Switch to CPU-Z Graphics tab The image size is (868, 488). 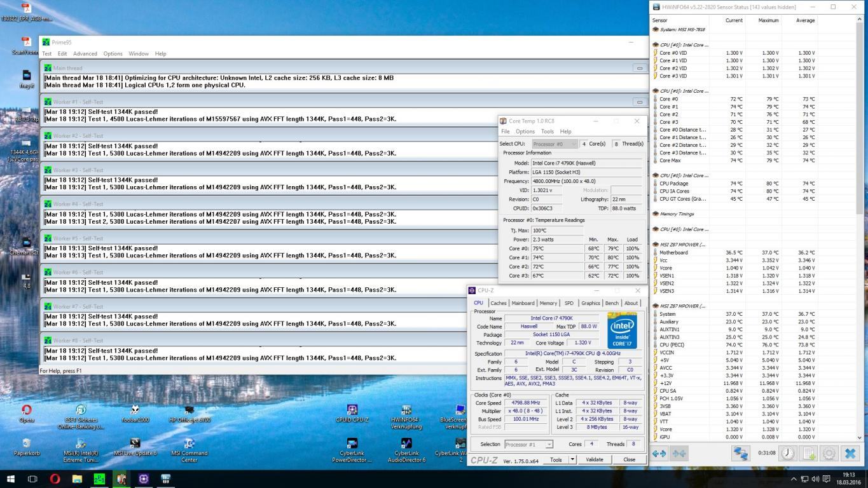[x=590, y=303]
